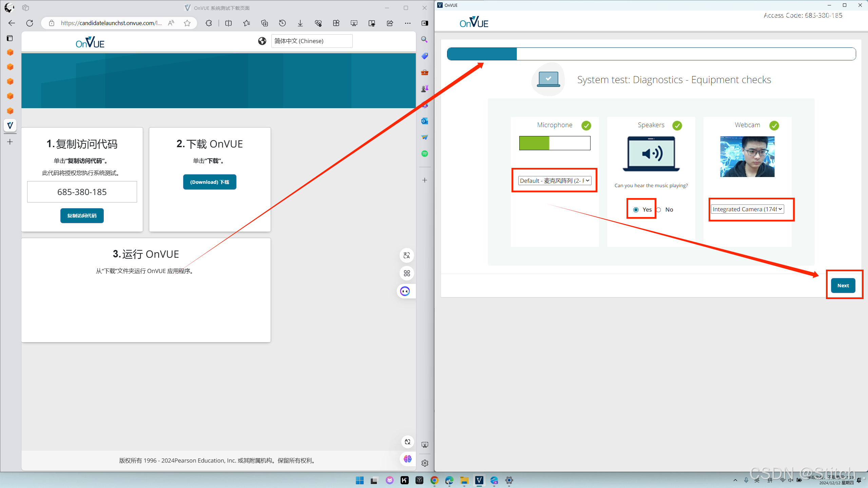
Task: Click the split screen toolbar icon
Action: 229,23
